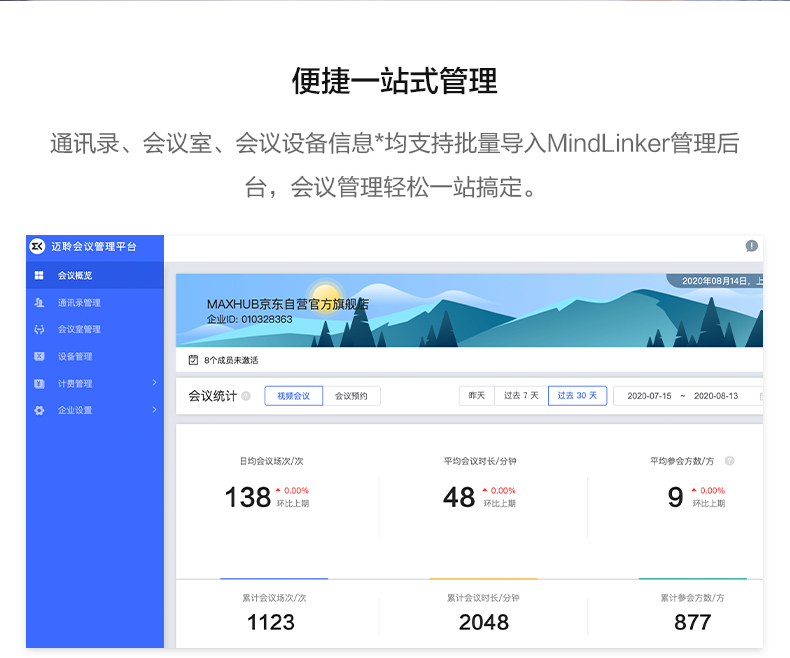Click the MindLinker logo icon in sidebar header
This screenshot has height=658, width=790.
(x=38, y=246)
